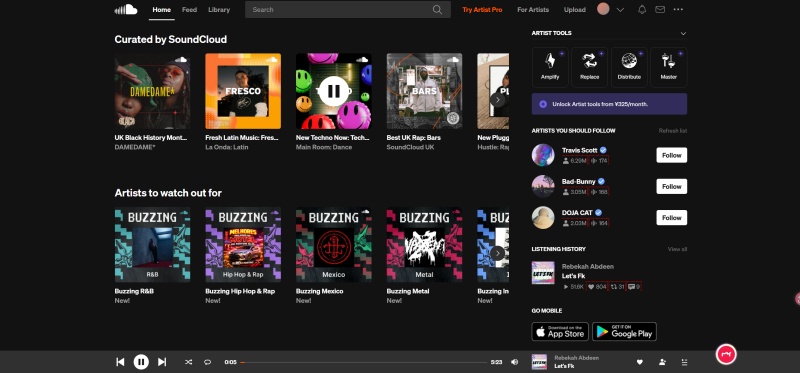Open Try Artist Pro
This screenshot has height=373, width=800.
[482, 10]
